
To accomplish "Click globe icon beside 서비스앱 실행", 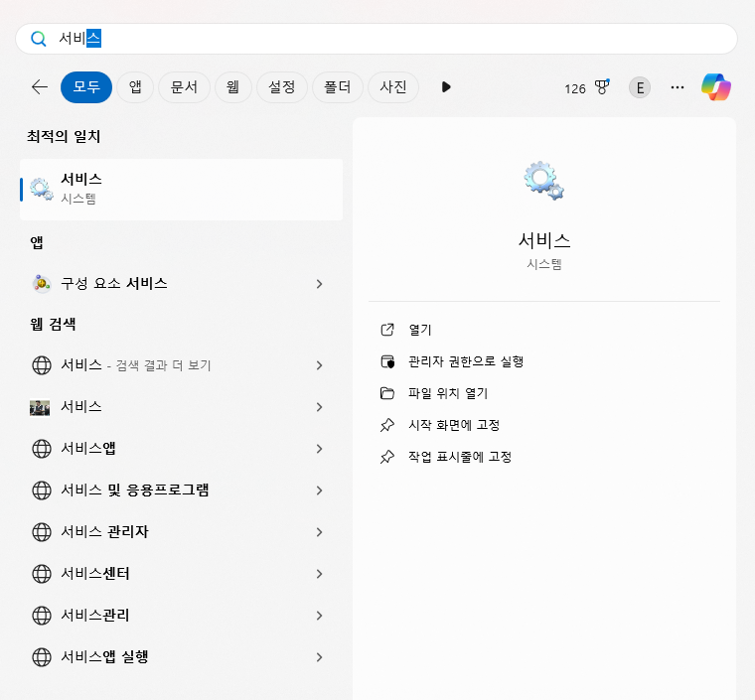I will tap(42, 657).
